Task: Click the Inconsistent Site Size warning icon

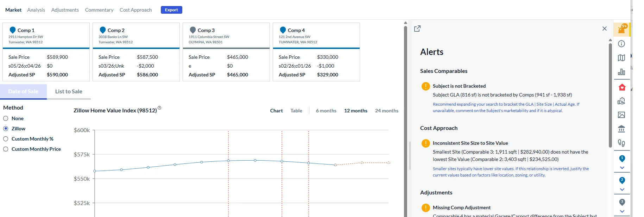Action: click(x=425, y=143)
